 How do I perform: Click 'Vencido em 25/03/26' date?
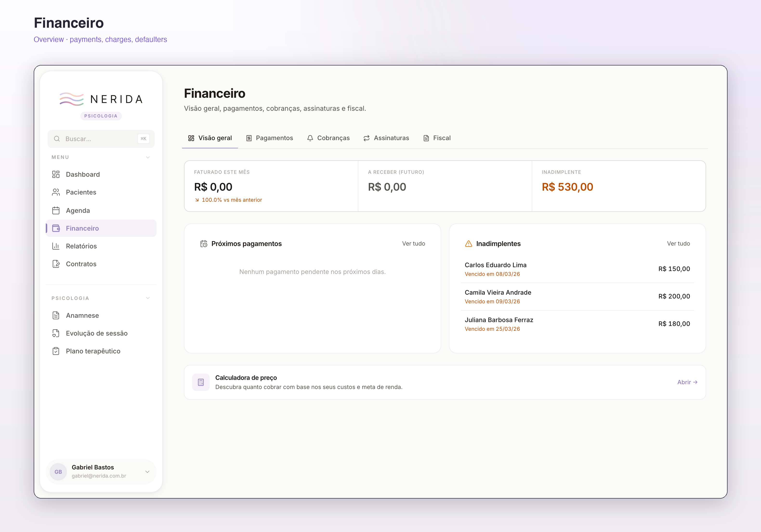pyautogui.click(x=492, y=329)
